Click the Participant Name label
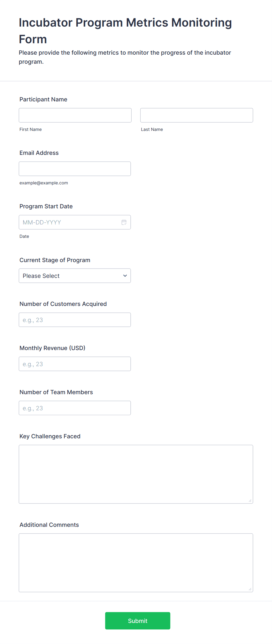This screenshot has width=272, height=644. point(43,99)
